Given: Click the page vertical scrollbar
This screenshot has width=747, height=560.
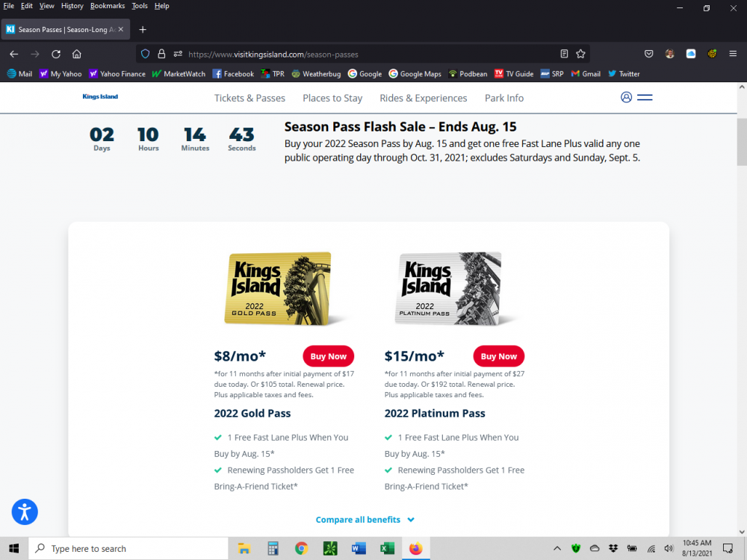Looking at the screenshot, I should point(741,142).
